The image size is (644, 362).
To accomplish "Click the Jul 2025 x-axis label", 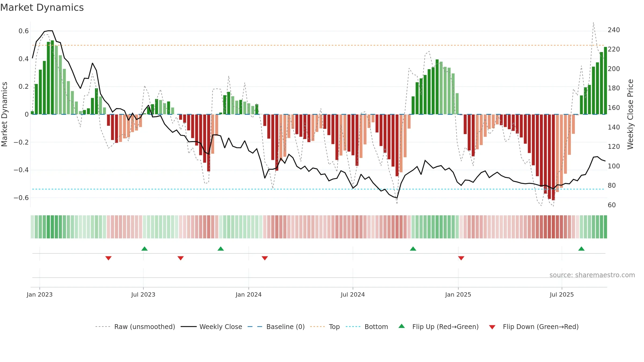I will pos(562,294).
